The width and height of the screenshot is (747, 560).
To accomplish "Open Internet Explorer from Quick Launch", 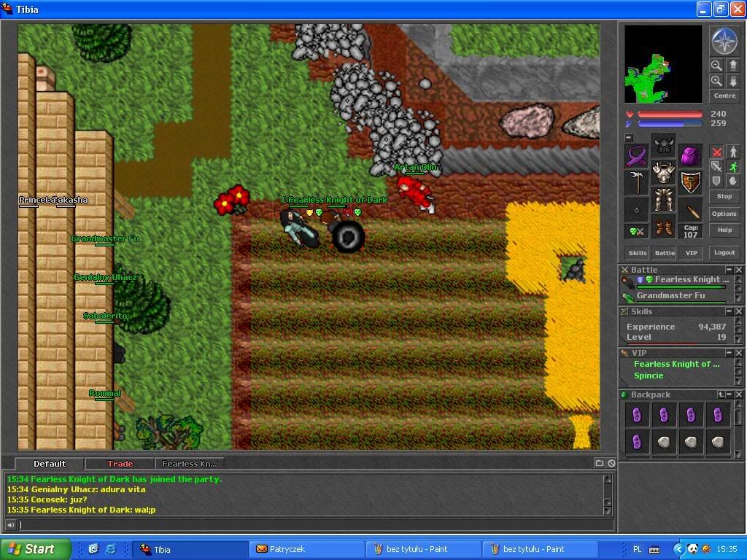I will 111,549.
